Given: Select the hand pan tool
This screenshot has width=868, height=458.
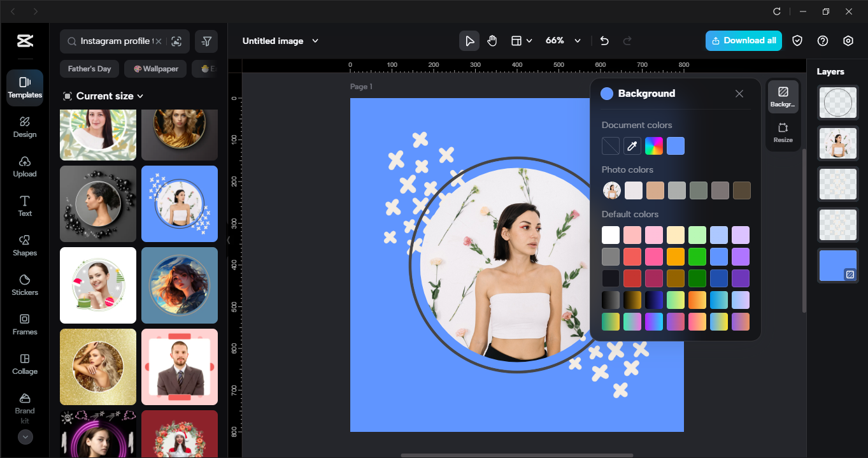Looking at the screenshot, I should pyautogui.click(x=492, y=40).
